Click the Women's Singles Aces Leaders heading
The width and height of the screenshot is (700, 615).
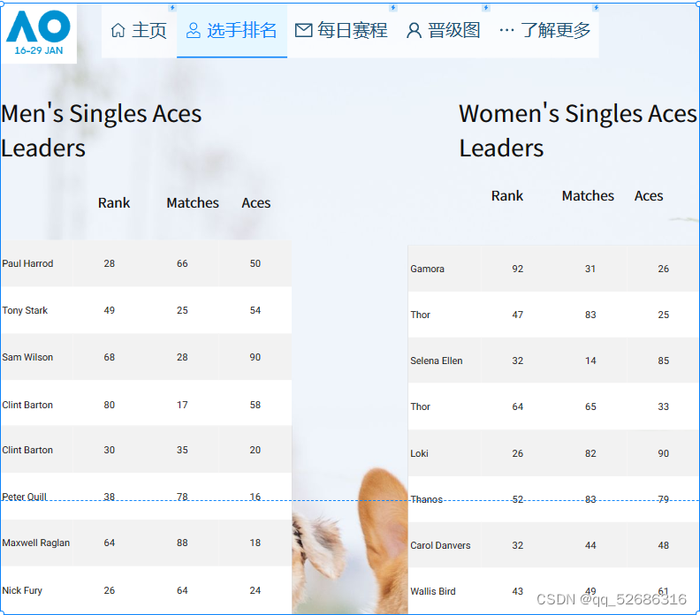(x=578, y=131)
